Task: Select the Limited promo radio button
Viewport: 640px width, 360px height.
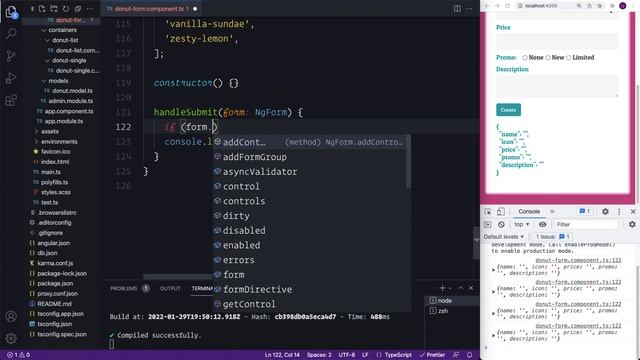Action: tap(569, 58)
